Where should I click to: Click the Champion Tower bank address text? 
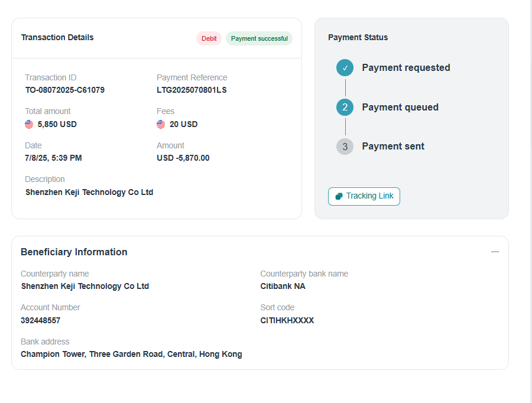coord(131,354)
